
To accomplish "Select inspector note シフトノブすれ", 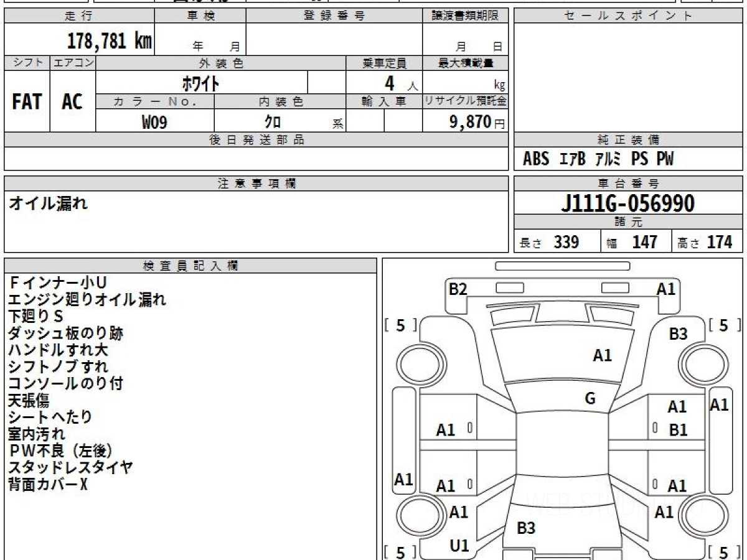I will pyautogui.click(x=58, y=367).
